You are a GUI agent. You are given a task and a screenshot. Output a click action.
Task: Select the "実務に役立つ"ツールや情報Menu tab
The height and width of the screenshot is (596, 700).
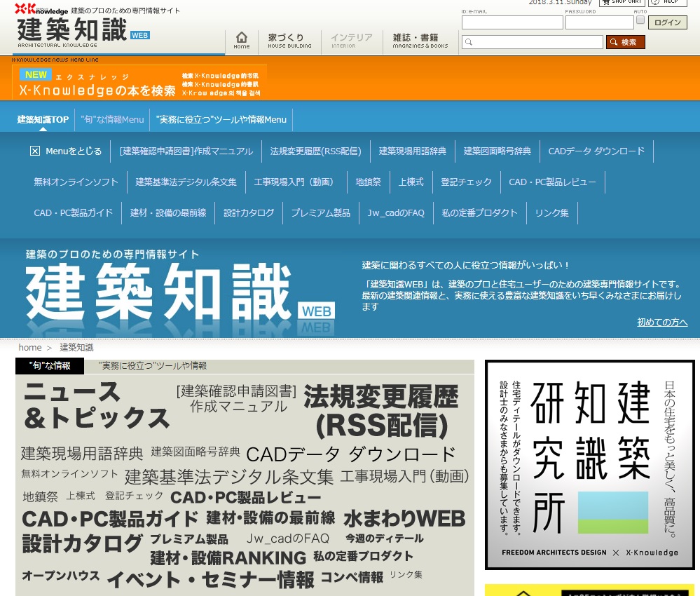point(221,120)
